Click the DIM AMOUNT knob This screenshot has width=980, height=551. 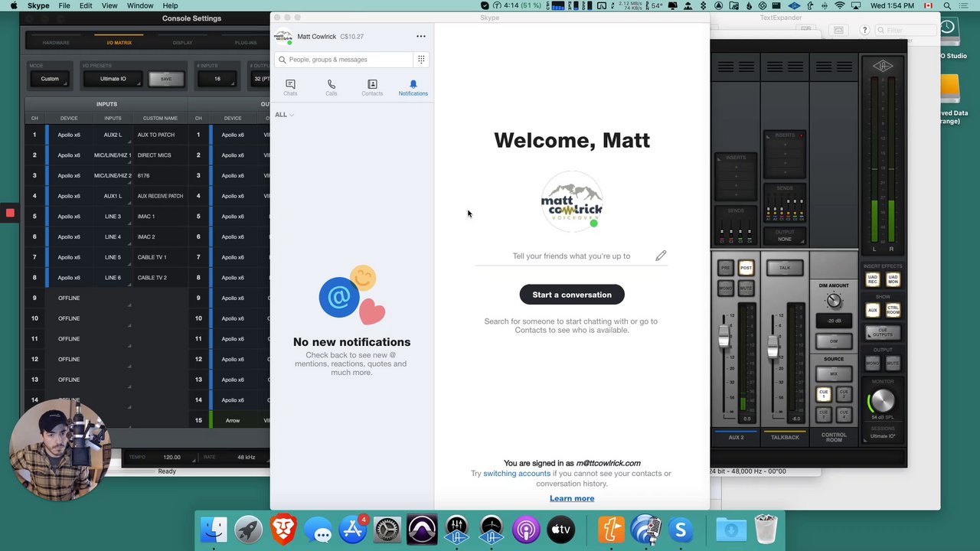click(834, 301)
